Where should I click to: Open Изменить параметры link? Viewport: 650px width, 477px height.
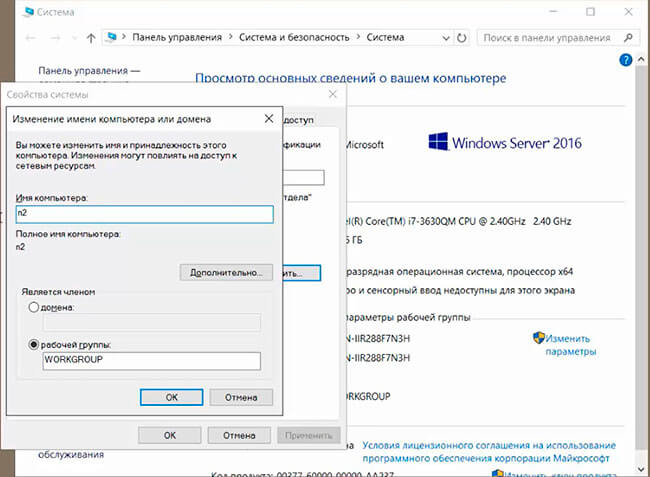pos(571,345)
